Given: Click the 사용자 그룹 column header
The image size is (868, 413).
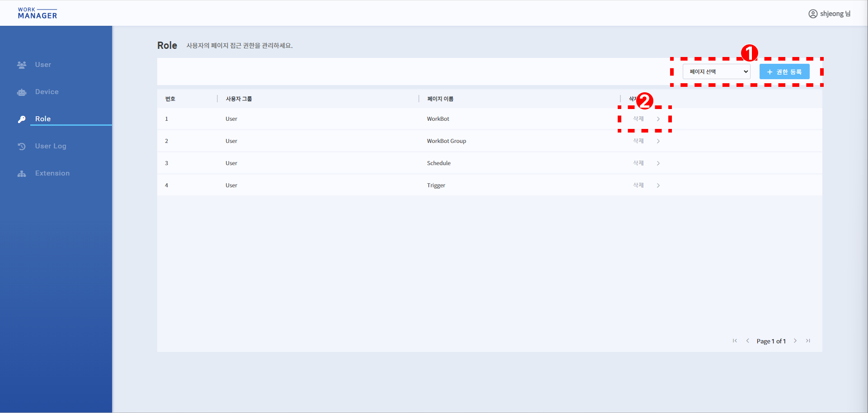Looking at the screenshot, I should pos(239,99).
